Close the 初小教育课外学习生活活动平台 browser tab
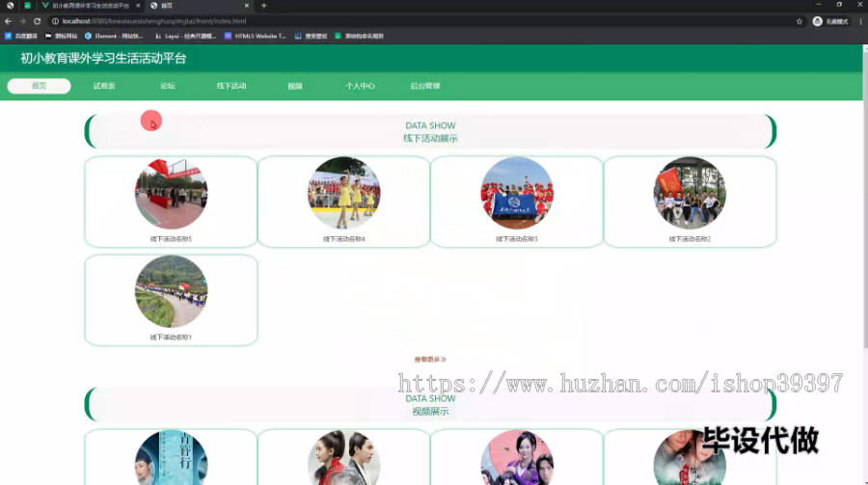 (x=138, y=6)
